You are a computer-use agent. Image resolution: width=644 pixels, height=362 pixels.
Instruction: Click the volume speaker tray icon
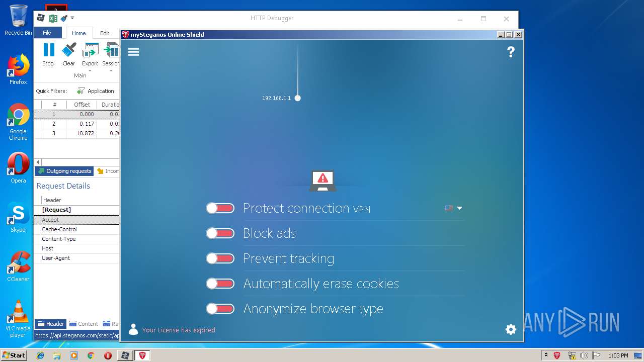pyautogui.click(x=584, y=355)
